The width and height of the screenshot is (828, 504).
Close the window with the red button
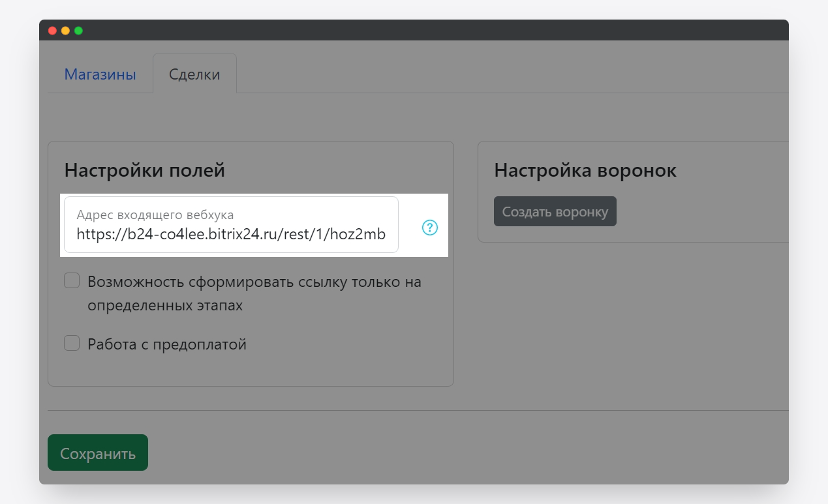pyautogui.click(x=52, y=31)
